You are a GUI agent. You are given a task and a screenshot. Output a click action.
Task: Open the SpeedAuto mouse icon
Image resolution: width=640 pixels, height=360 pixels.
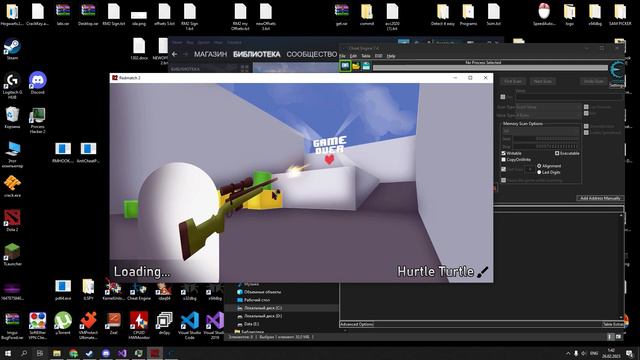[x=544, y=14]
